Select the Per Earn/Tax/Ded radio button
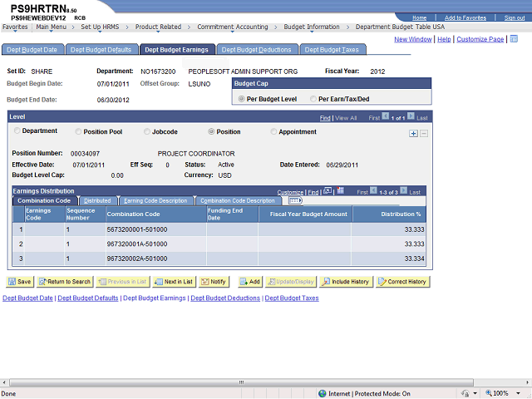The height and width of the screenshot is (399, 532). tap(313, 99)
